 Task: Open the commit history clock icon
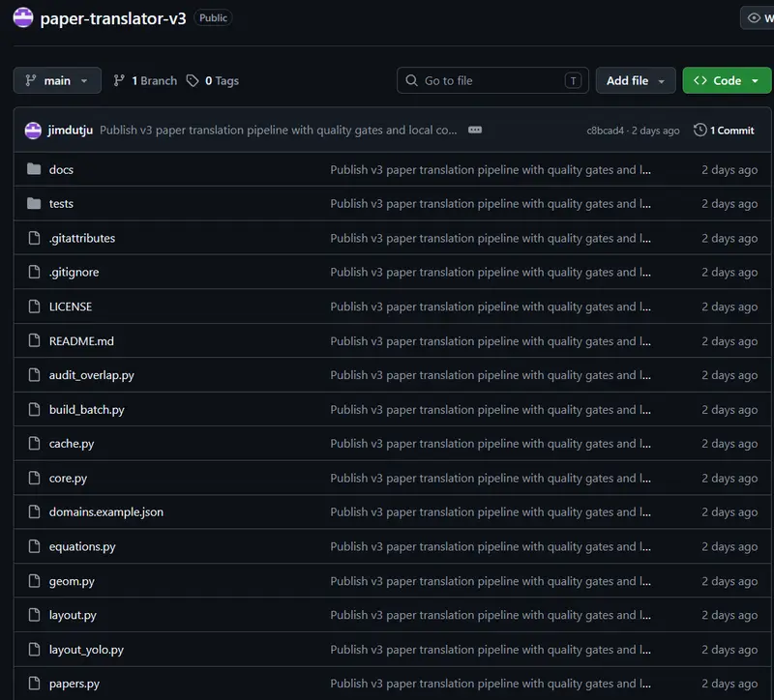(700, 131)
